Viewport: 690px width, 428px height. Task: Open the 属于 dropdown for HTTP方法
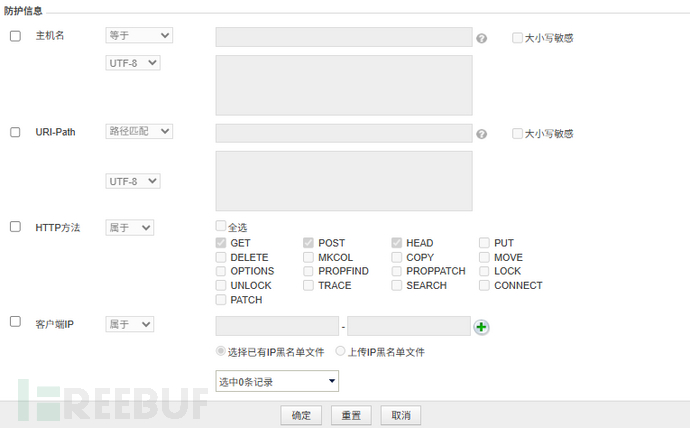click(130, 227)
